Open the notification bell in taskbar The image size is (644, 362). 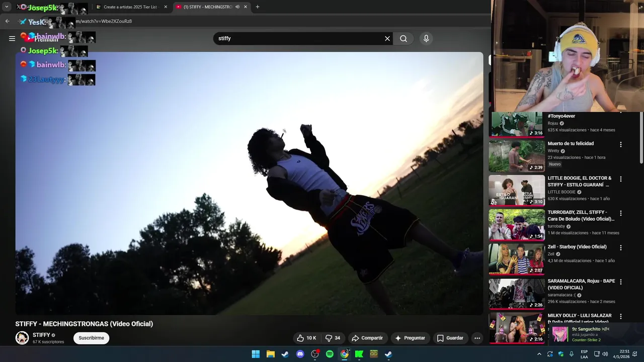635,354
